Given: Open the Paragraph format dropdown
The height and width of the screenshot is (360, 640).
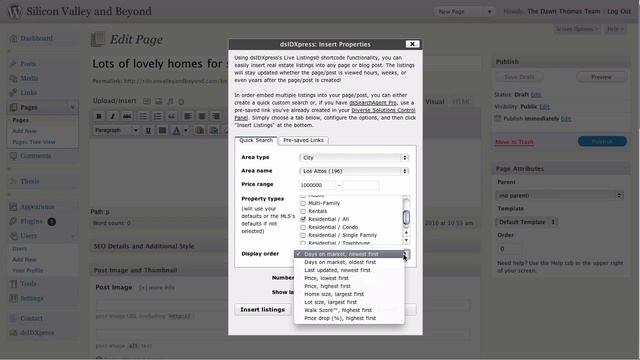Looking at the screenshot, I should pyautogui.click(x=116, y=131).
